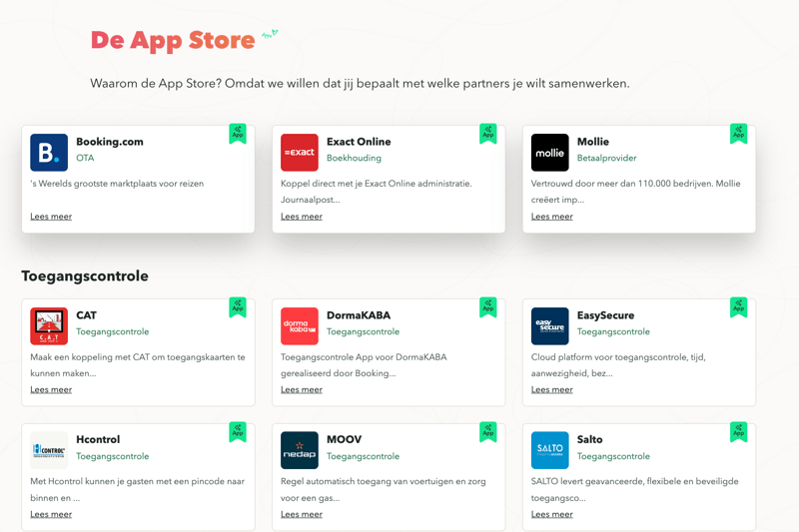Click the Koppel direct met je Exact description
Image resolution: width=799 pixels, height=532 pixels.
pyautogui.click(x=377, y=192)
